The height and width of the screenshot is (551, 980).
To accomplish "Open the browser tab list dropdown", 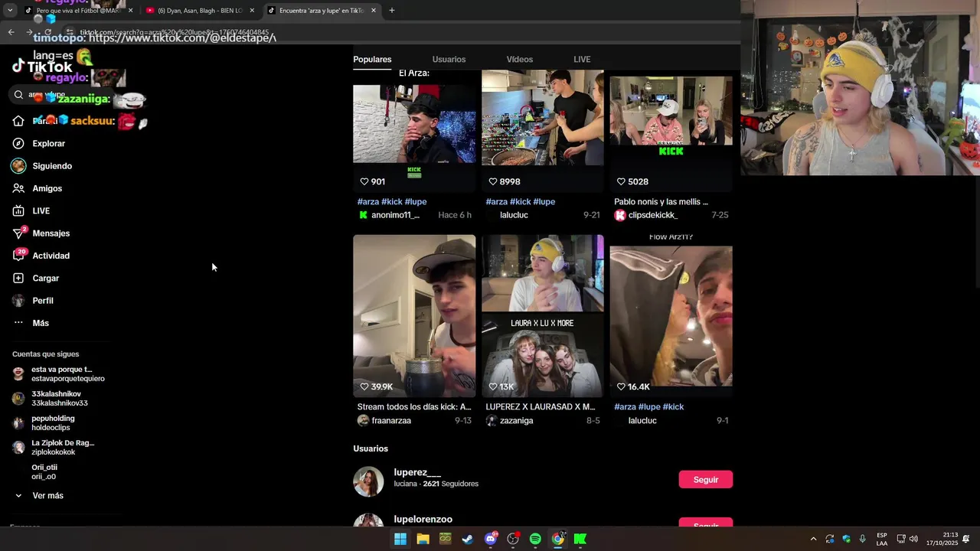I will pyautogui.click(x=10, y=11).
